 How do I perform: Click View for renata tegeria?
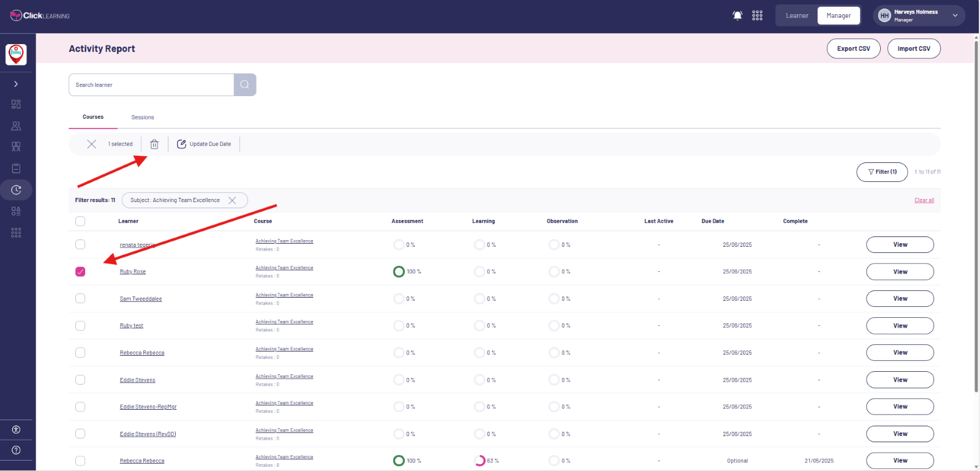click(900, 244)
